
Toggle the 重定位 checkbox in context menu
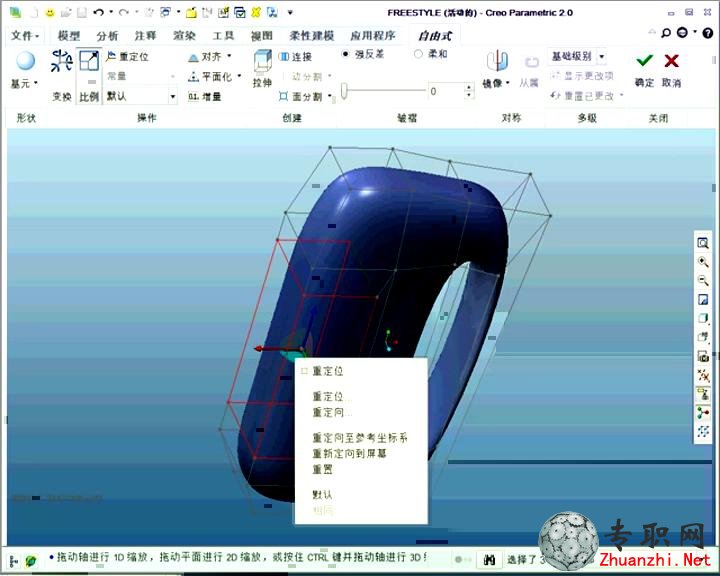304,371
